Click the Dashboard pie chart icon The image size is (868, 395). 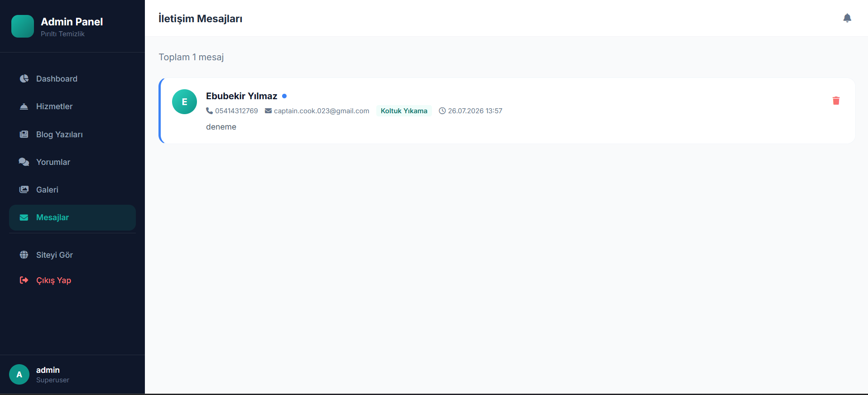tap(24, 79)
